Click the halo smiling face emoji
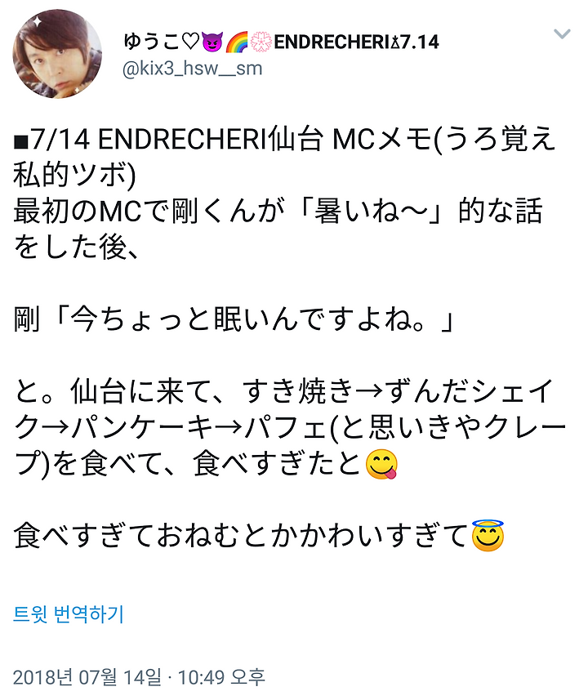This screenshot has height=700, width=588. coord(488,535)
